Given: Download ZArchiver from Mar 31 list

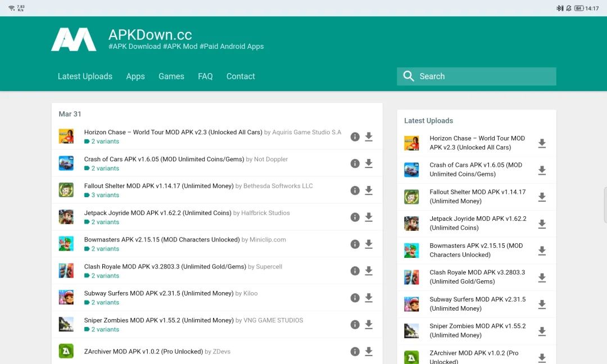Looking at the screenshot, I should [x=369, y=351].
